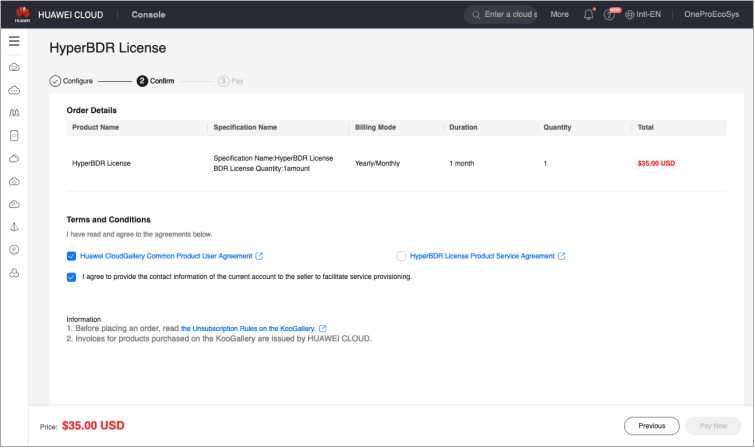This screenshot has height=448, width=755.
Task: Click the sidebar cloud upload icon
Action: (x=14, y=182)
